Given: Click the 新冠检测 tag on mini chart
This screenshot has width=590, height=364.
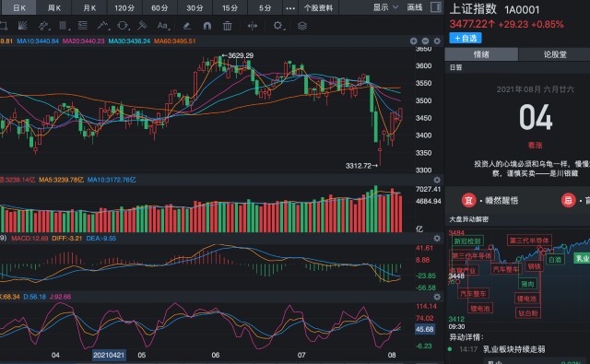Looking at the screenshot, I should [467, 241].
